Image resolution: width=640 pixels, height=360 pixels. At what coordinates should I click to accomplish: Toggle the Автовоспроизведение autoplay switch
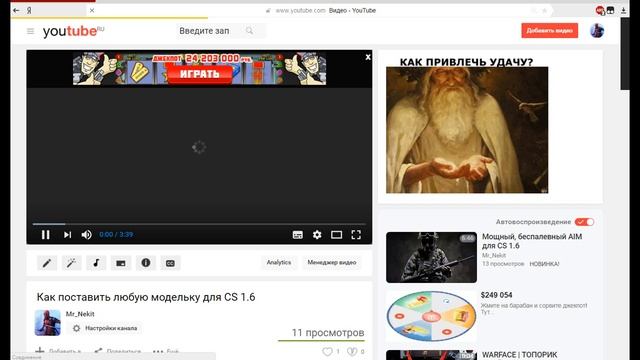pyautogui.click(x=584, y=222)
